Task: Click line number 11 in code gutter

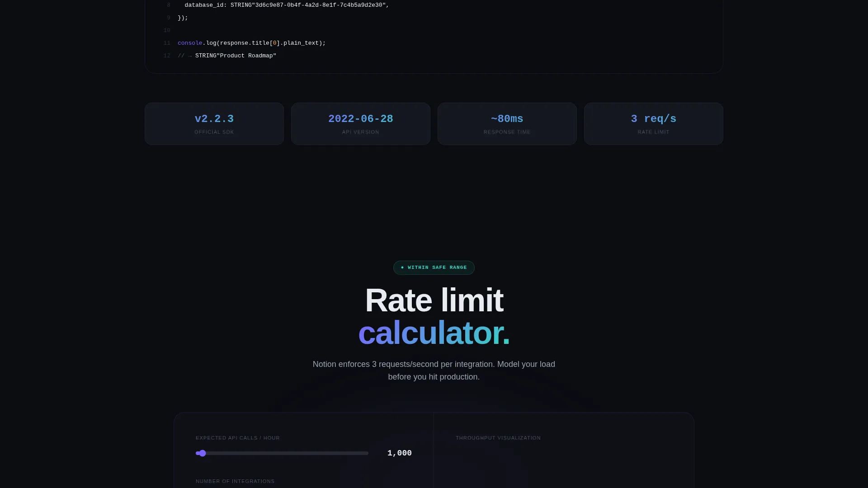Action: tap(167, 43)
